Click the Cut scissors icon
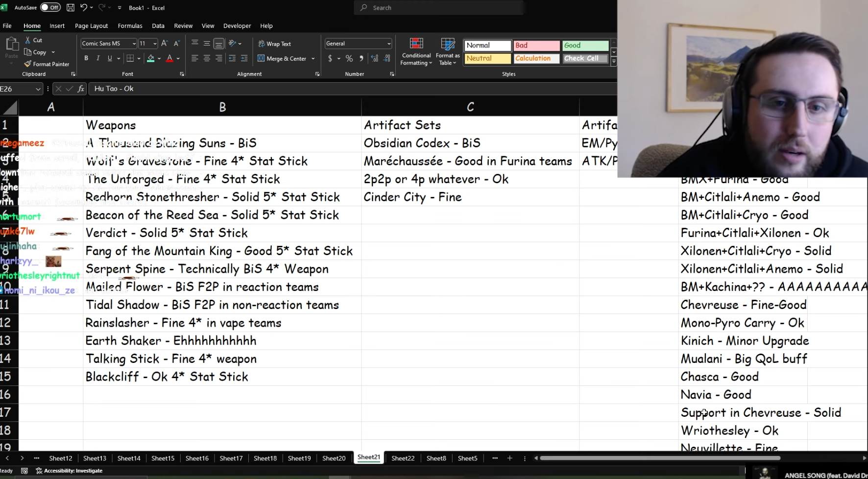Image resolution: width=868 pixels, height=479 pixels. coord(28,40)
